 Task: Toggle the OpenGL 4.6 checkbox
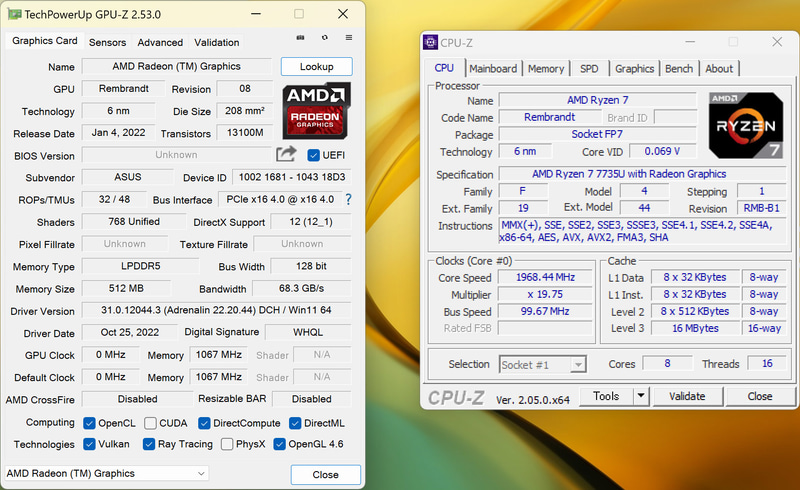click(x=280, y=444)
